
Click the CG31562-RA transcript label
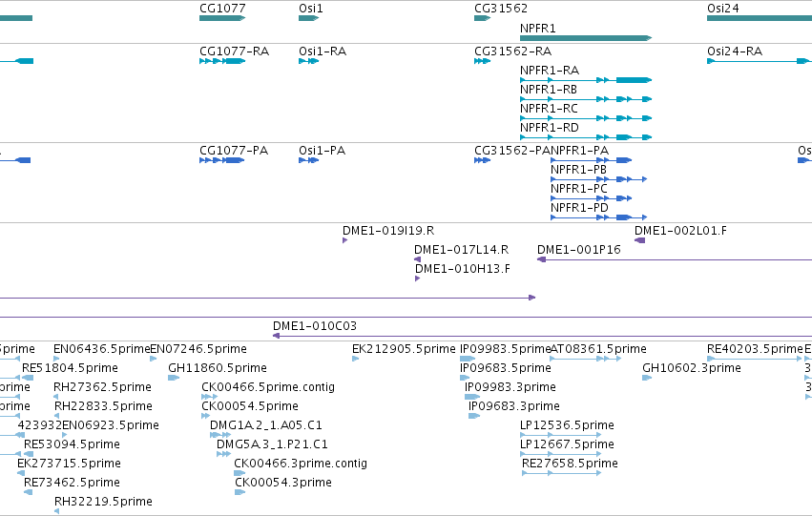click(512, 52)
